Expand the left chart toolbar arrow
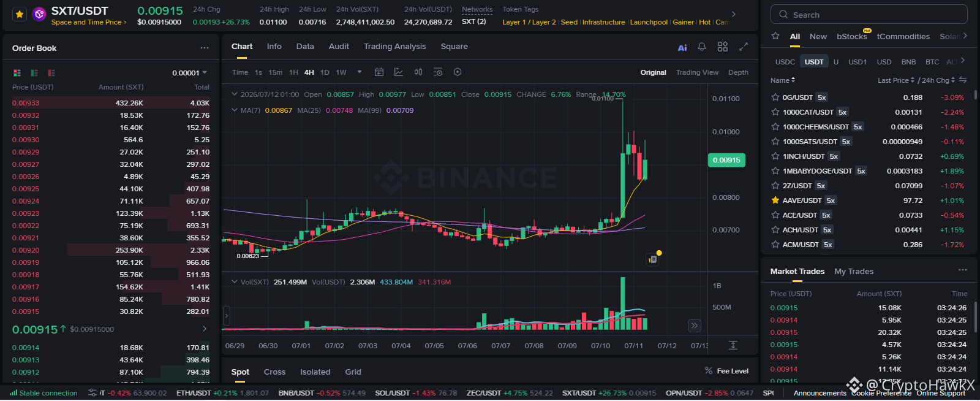 [226, 316]
